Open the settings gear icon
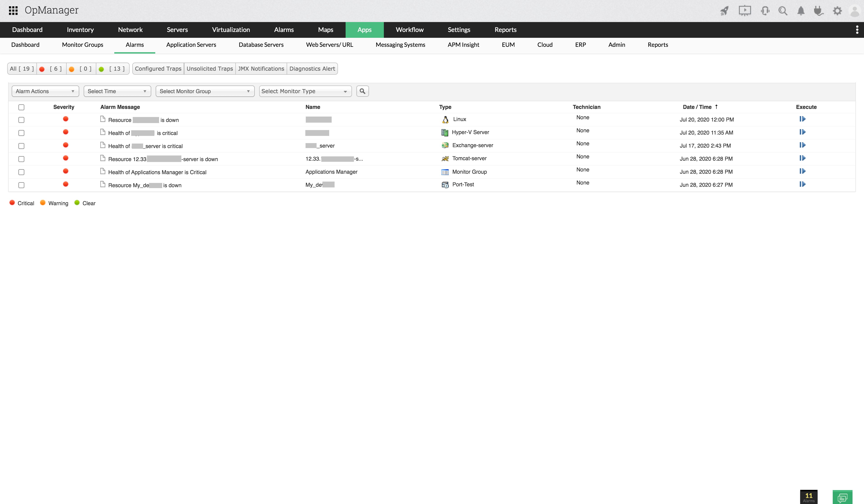The width and height of the screenshot is (864, 504). pyautogui.click(x=837, y=11)
